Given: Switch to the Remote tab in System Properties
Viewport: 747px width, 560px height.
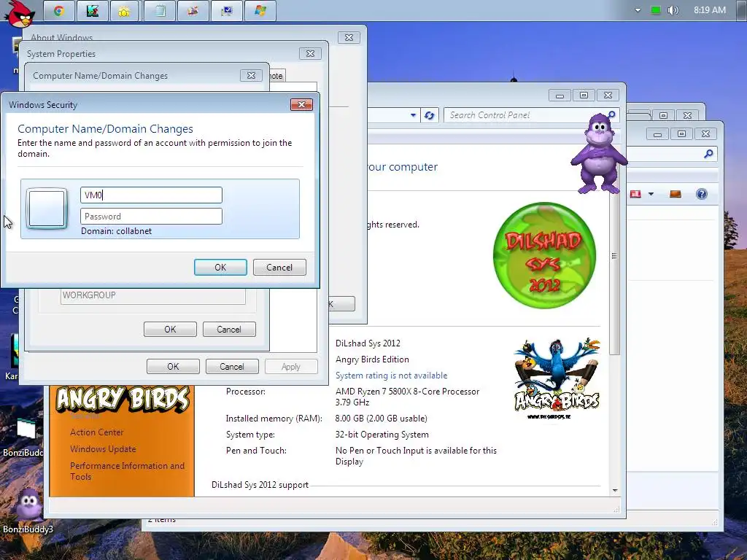Looking at the screenshot, I should [x=277, y=76].
